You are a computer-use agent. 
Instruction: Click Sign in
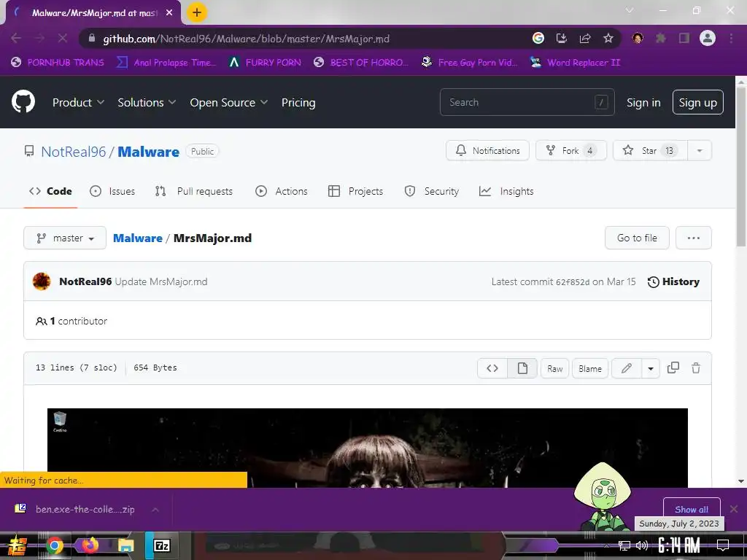click(x=643, y=102)
